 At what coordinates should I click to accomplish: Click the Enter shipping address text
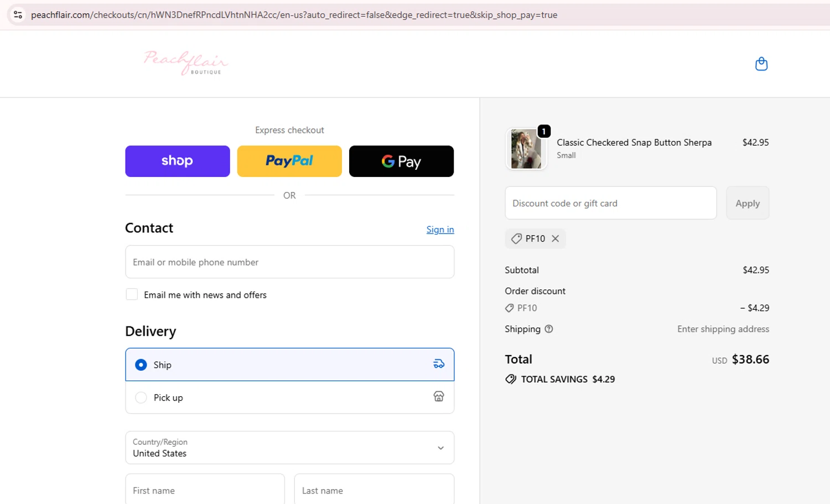723,329
